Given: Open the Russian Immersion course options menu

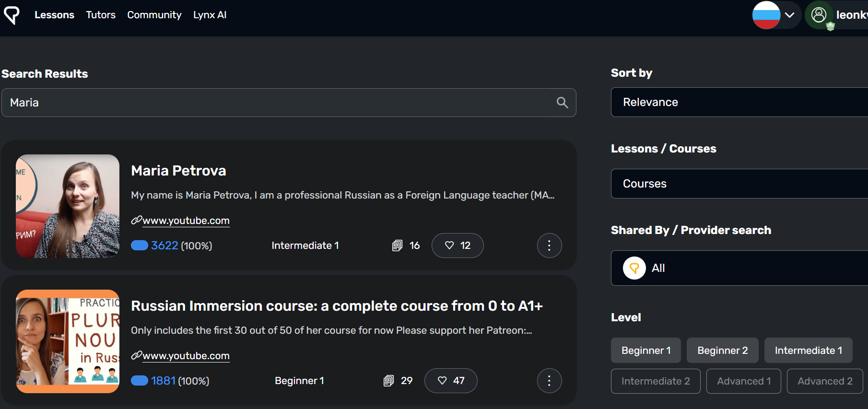Looking at the screenshot, I should click(549, 381).
